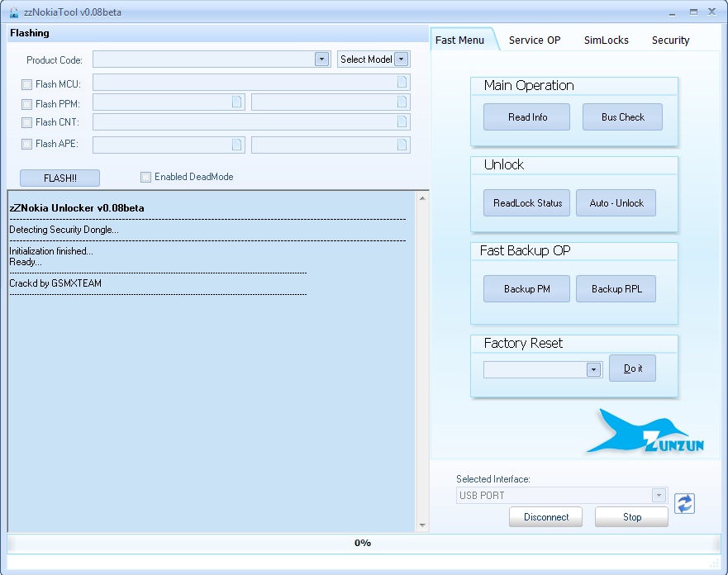Enable the Flash MCU checkbox
728x575 pixels.
click(x=27, y=84)
